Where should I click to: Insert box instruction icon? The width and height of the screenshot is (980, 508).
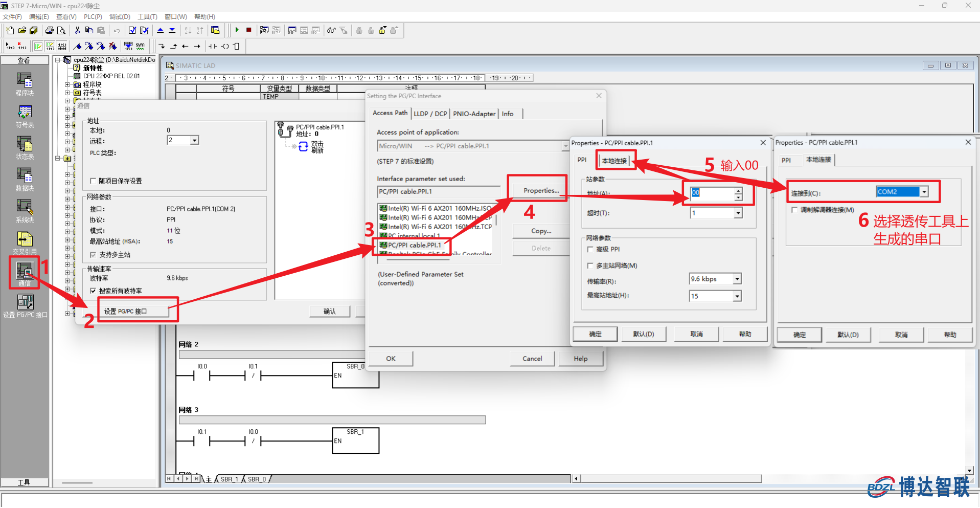coord(236,46)
